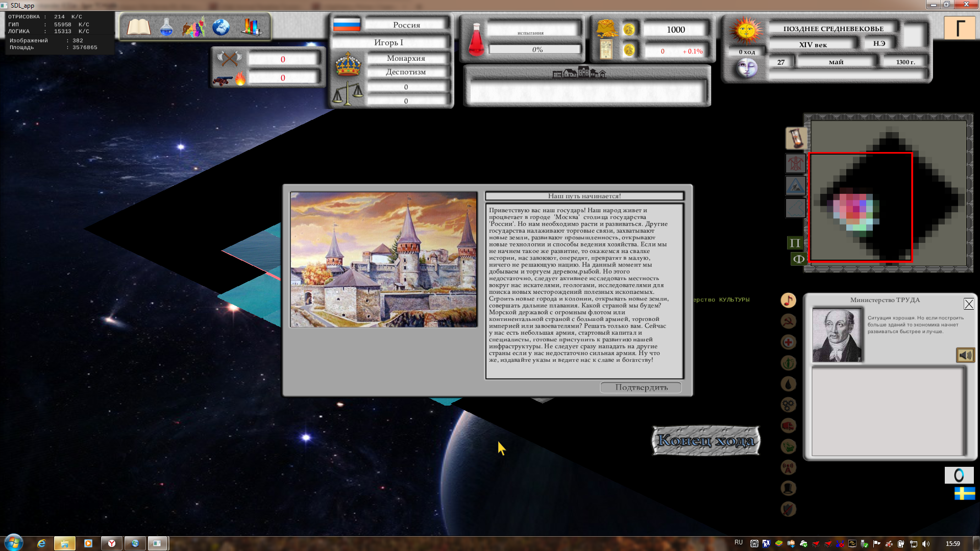Click the gears industry ministry icon

pos(789,405)
